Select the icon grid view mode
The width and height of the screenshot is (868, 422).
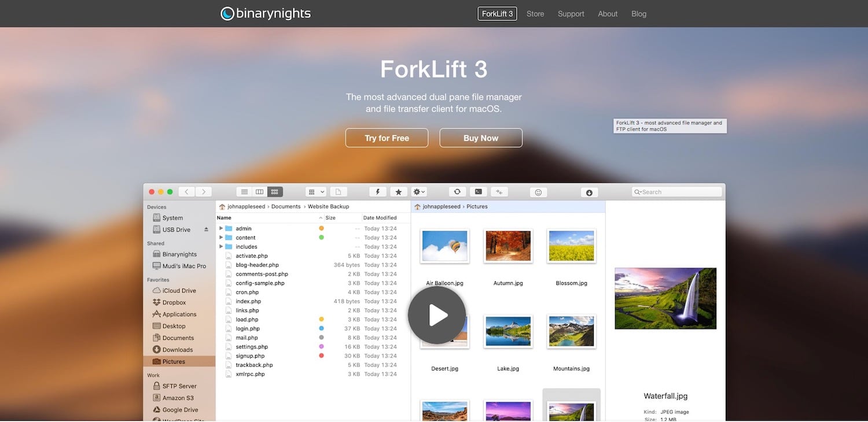pyautogui.click(x=275, y=192)
